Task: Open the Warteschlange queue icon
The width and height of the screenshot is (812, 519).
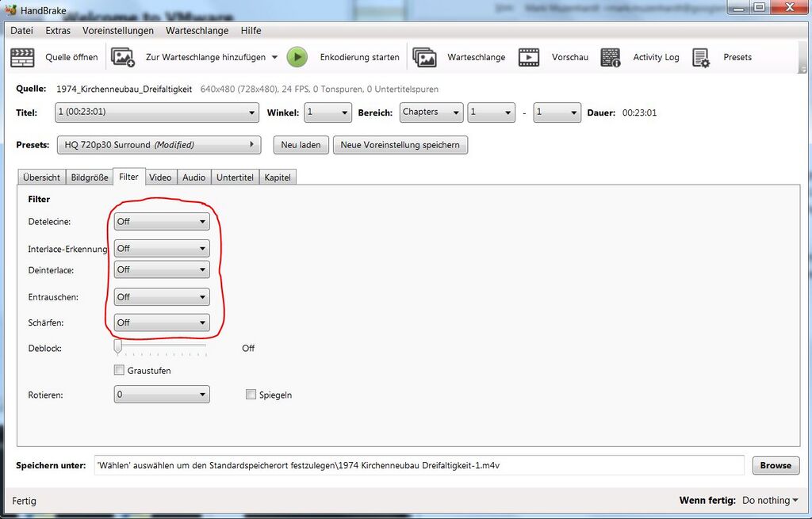Action: tap(425, 57)
